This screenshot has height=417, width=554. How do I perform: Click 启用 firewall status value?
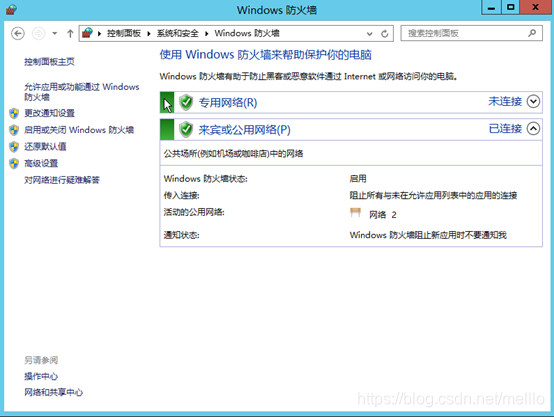pyautogui.click(x=358, y=179)
